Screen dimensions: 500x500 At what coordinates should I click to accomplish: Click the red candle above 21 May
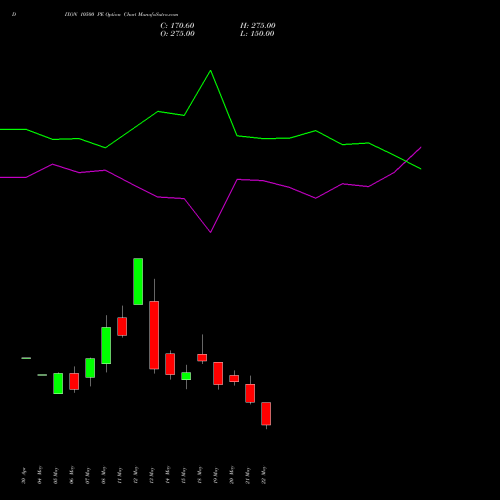[x=250, y=393]
